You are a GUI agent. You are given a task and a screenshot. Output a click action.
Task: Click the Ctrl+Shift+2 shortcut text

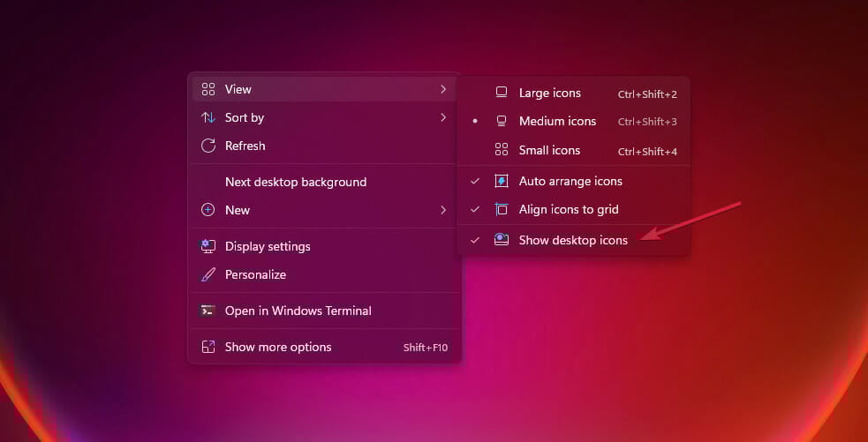pyautogui.click(x=647, y=94)
